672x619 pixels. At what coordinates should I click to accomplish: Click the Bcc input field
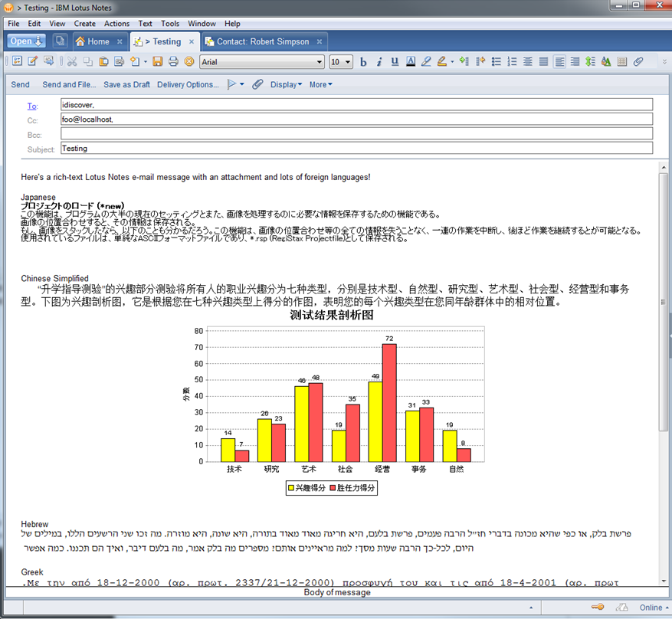click(x=356, y=133)
